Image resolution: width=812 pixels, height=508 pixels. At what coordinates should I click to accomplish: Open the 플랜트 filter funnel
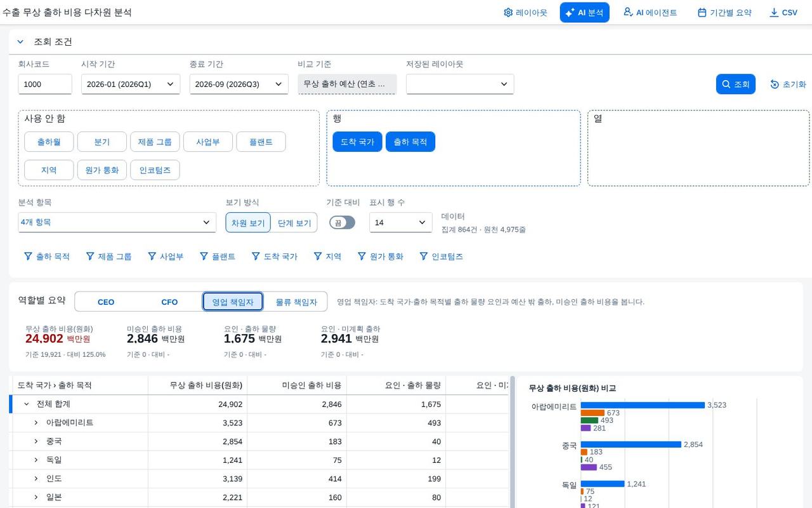218,257
